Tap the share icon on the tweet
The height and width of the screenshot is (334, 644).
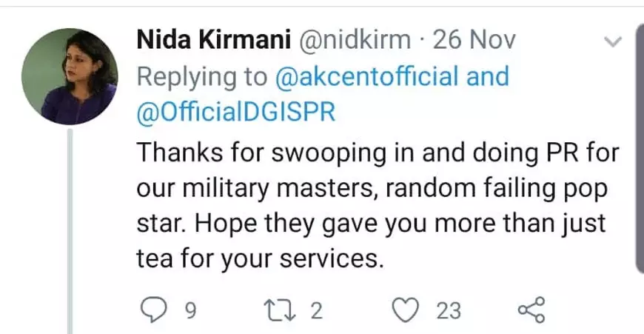pos(531,310)
